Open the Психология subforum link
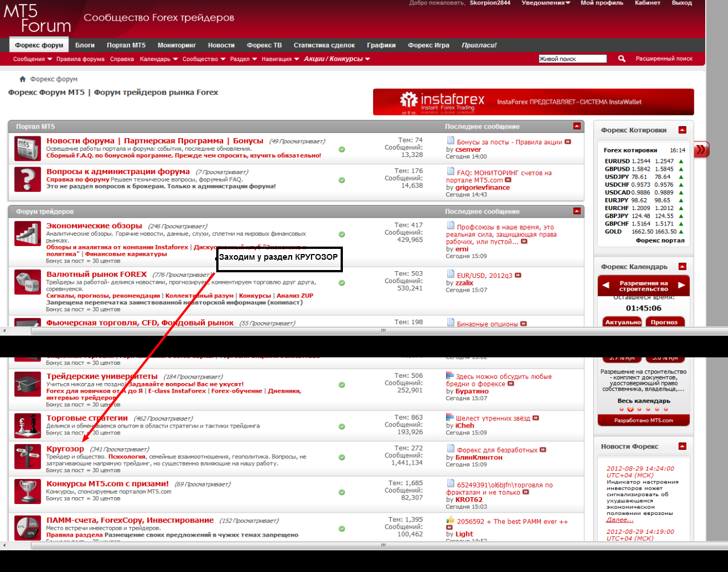The image size is (728, 572). pos(127,457)
